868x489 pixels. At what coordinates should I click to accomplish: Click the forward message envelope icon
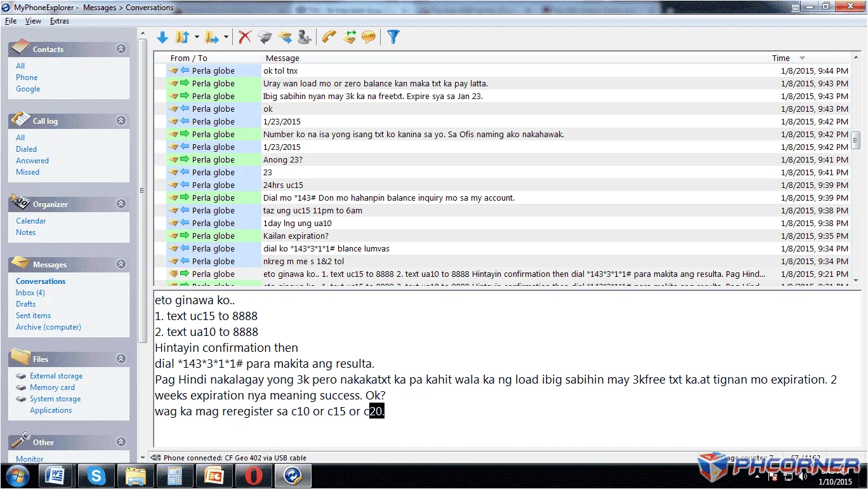click(x=285, y=37)
